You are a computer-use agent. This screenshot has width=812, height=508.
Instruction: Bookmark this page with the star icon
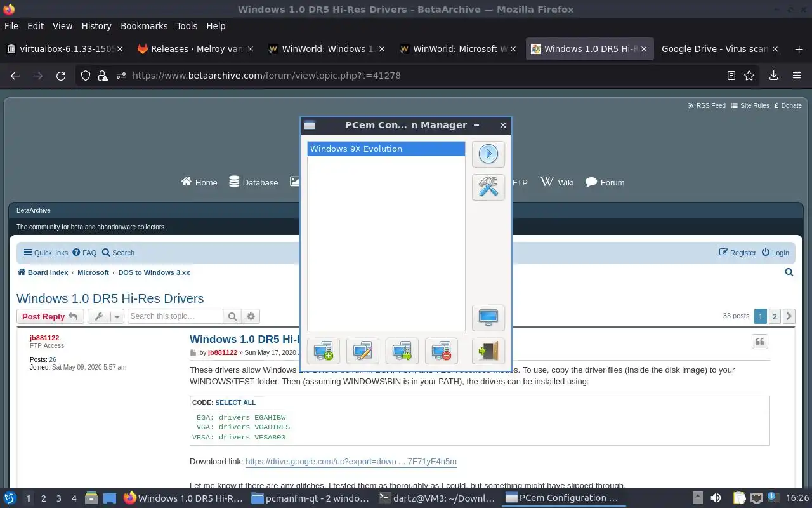coord(749,76)
